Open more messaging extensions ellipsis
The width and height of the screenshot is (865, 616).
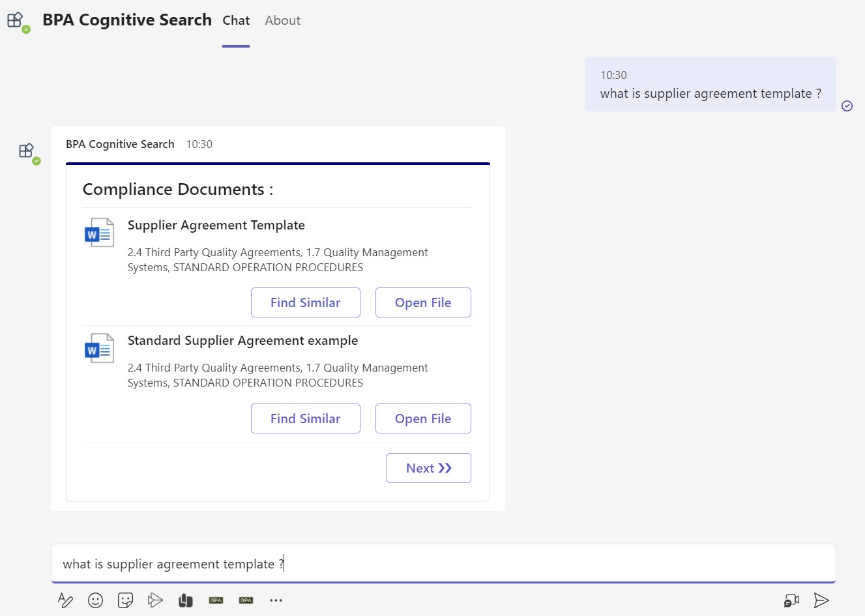[x=276, y=600]
